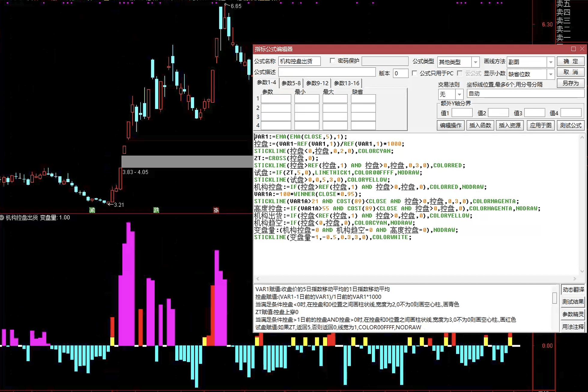Click the green 减 marker on chart
This screenshot has height=392, width=588.
point(92,210)
